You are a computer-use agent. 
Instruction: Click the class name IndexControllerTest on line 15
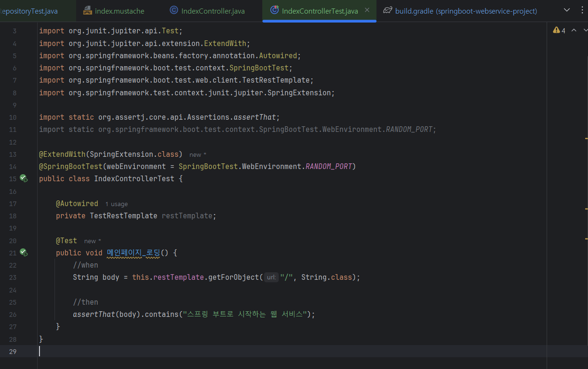134,178
